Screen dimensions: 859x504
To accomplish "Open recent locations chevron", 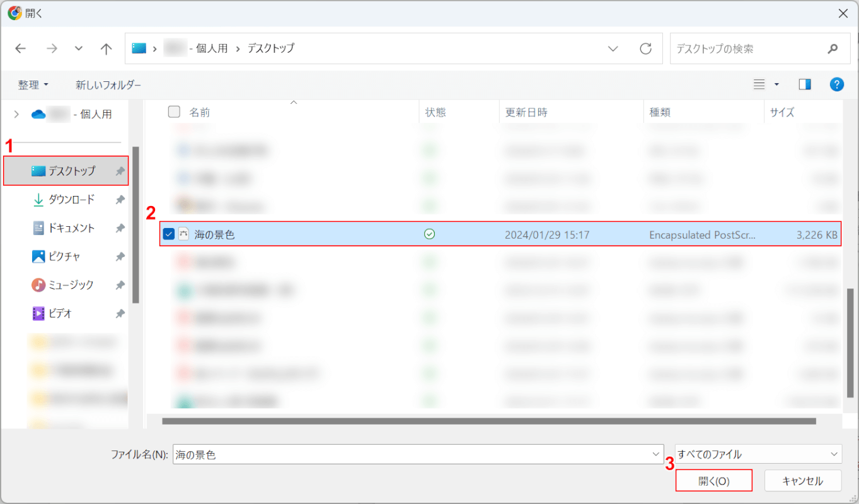I will point(79,49).
